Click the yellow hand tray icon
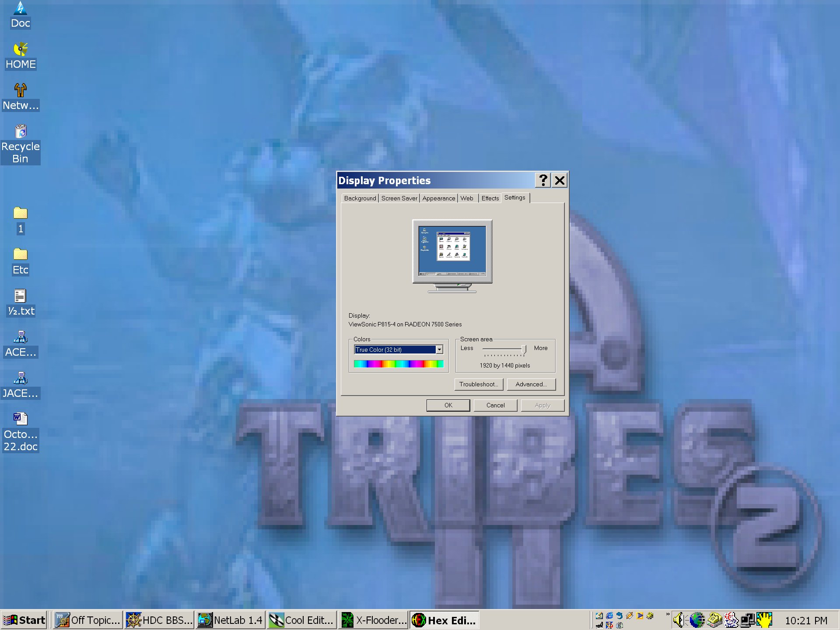Screen dimensions: 840x630 (764, 620)
